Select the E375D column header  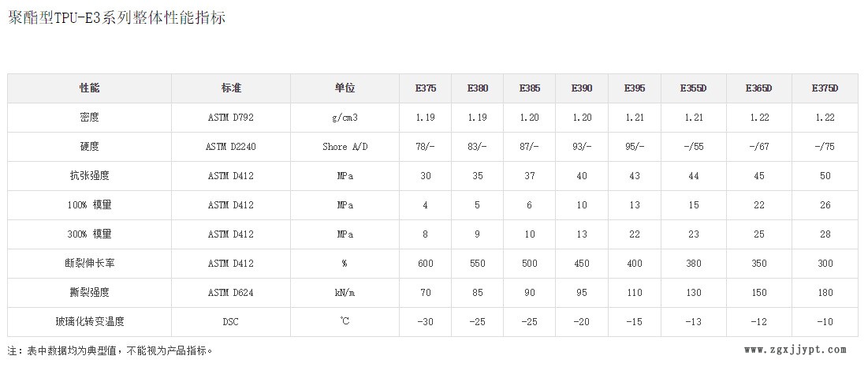pyautogui.click(x=825, y=88)
